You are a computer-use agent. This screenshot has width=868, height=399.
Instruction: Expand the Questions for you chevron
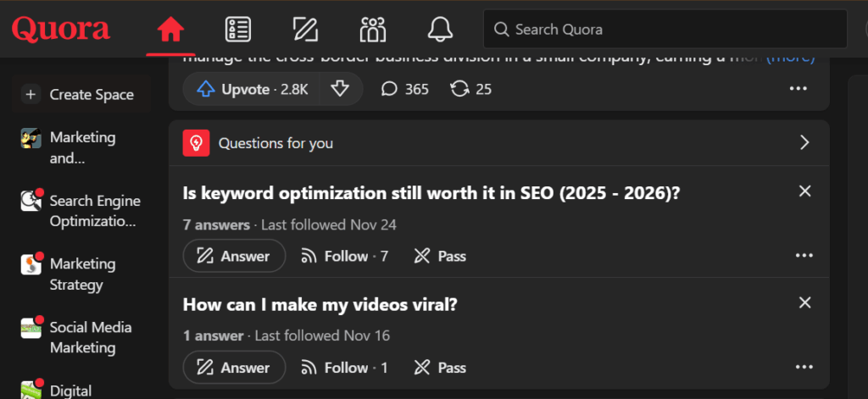pyautogui.click(x=805, y=143)
